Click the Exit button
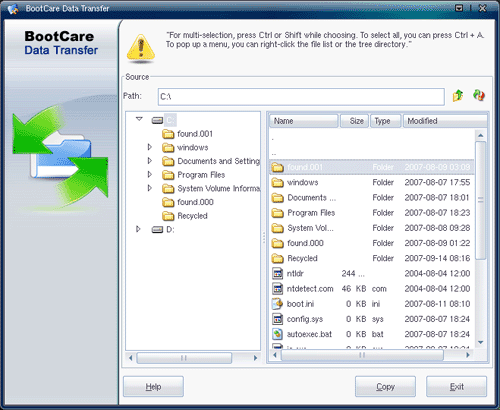 point(456,387)
